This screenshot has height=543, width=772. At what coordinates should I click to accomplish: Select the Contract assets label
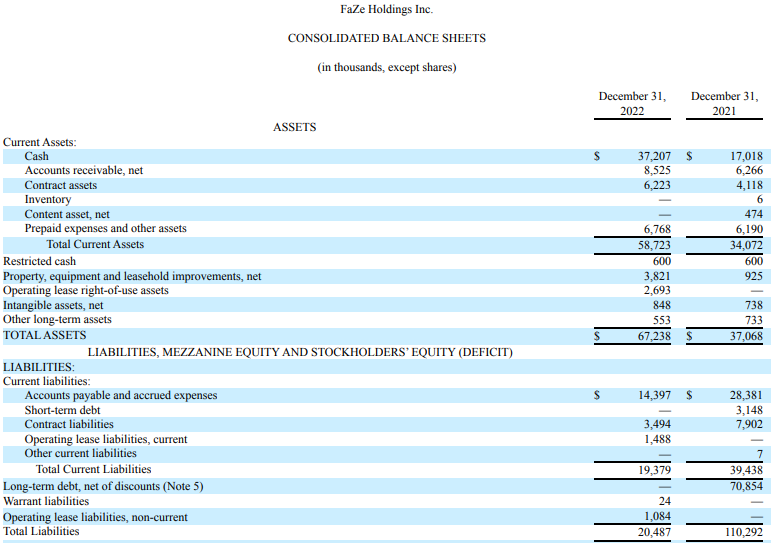pyautogui.click(x=61, y=186)
